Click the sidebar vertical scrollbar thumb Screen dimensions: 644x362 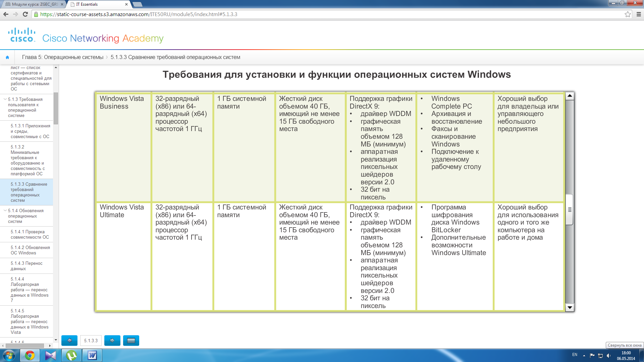point(56,108)
